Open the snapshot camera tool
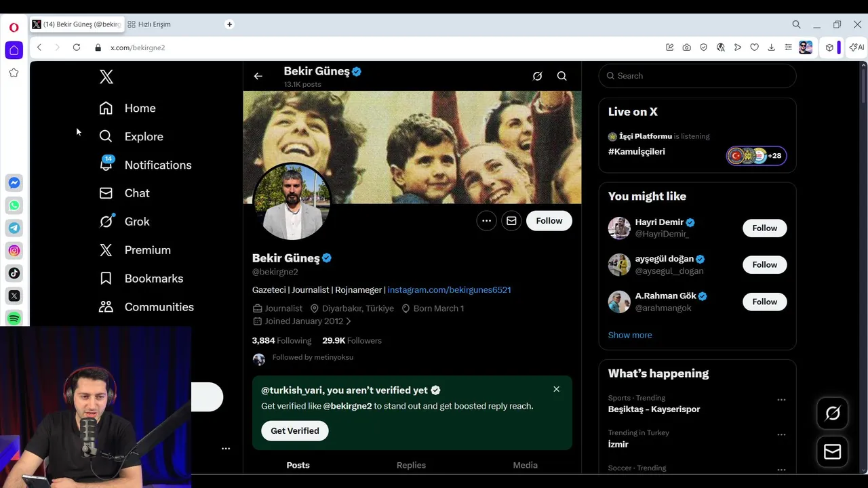This screenshot has width=868, height=488. (687, 47)
